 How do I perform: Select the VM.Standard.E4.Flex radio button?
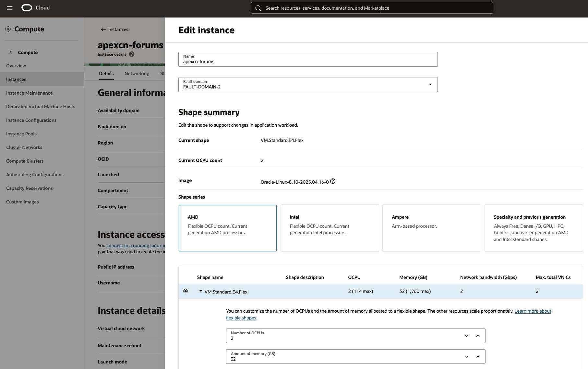(x=186, y=291)
